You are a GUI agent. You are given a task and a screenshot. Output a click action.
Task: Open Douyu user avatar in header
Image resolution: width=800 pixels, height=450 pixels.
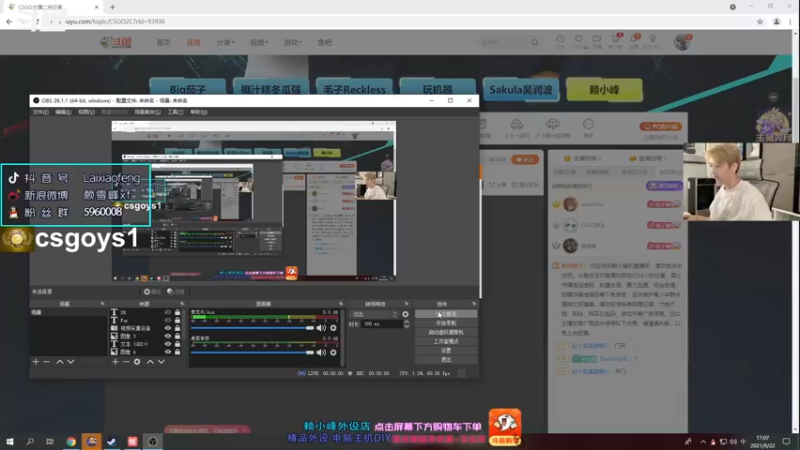682,42
